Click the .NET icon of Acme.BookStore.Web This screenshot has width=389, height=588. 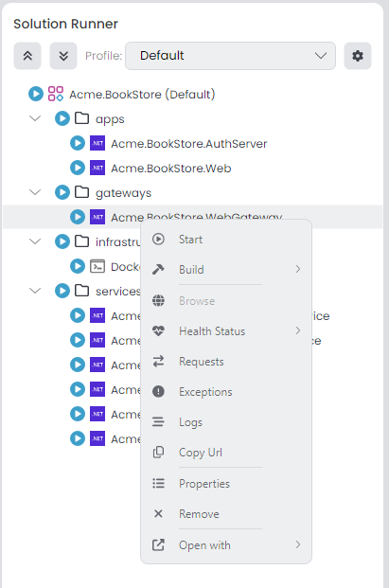[97, 168]
